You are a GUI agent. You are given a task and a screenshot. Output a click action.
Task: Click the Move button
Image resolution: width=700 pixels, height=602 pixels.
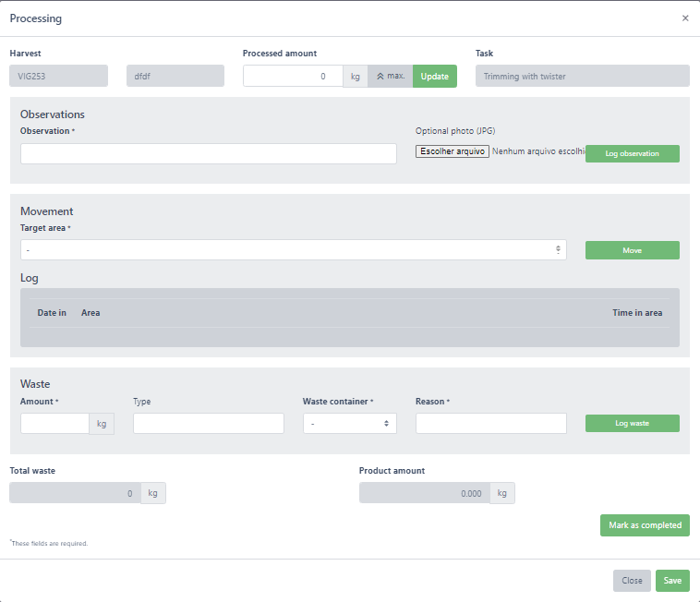coord(632,250)
